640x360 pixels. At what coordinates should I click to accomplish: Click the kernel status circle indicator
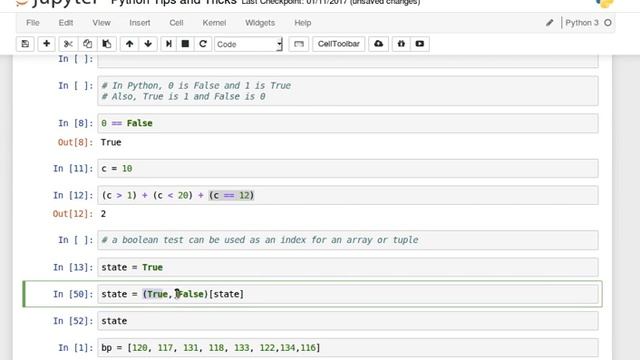(x=608, y=23)
